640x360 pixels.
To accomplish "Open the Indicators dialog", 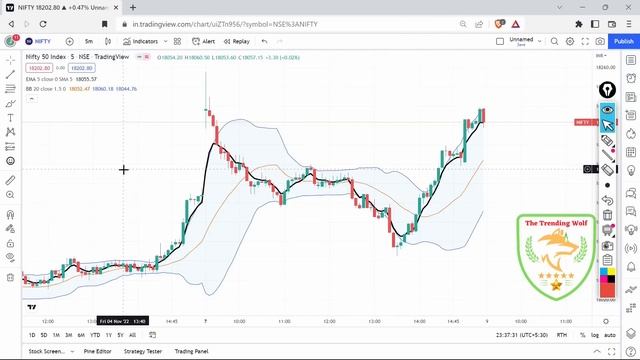I will click(x=140, y=41).
